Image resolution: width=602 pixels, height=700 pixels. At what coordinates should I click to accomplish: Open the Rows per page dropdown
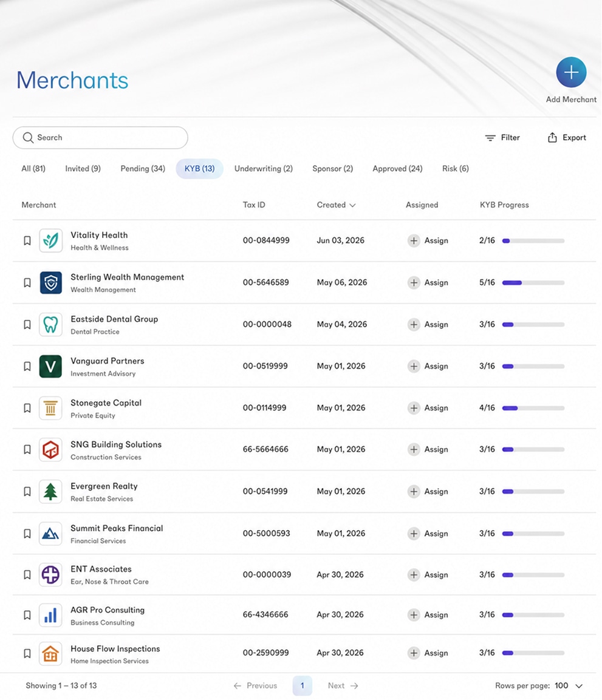(569, 685)
